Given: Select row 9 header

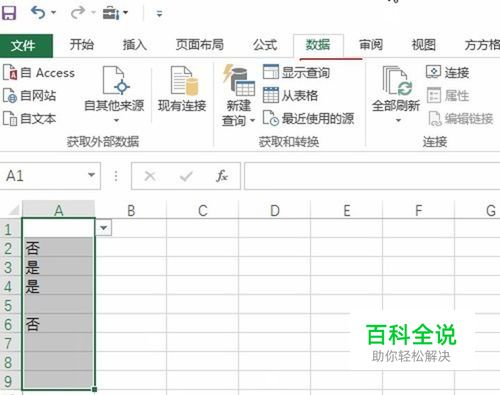Looking at the screenshot, I should 11,381.
